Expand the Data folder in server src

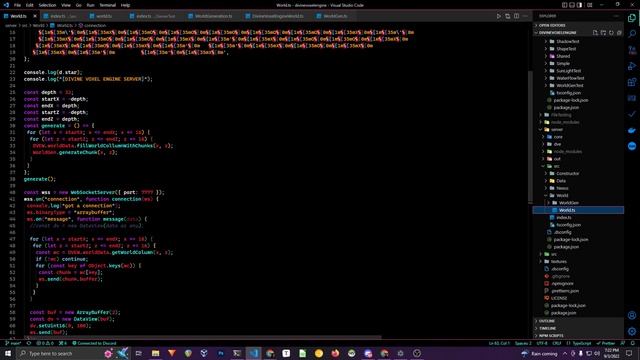[578, 181]
